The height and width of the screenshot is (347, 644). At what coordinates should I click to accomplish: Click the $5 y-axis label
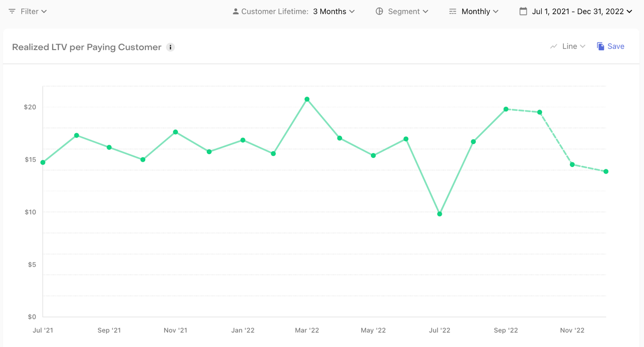[x=32, y=264]
